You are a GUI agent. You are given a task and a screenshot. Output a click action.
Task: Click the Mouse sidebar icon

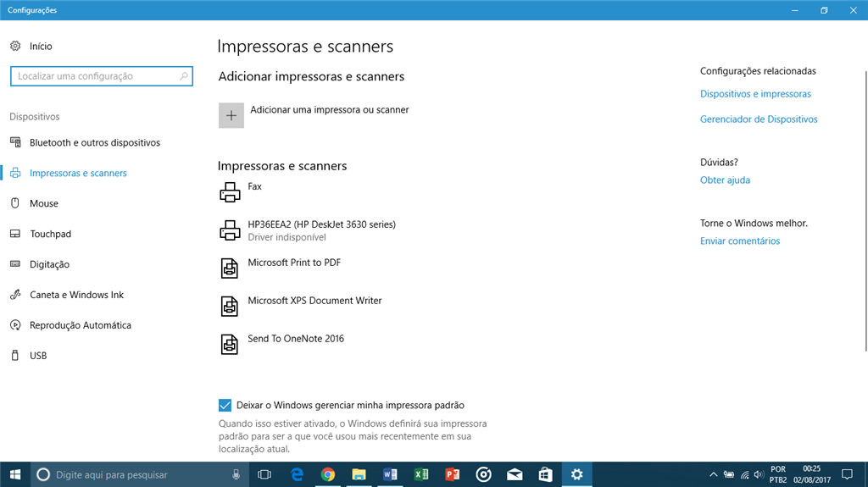[x=15, y=203]
